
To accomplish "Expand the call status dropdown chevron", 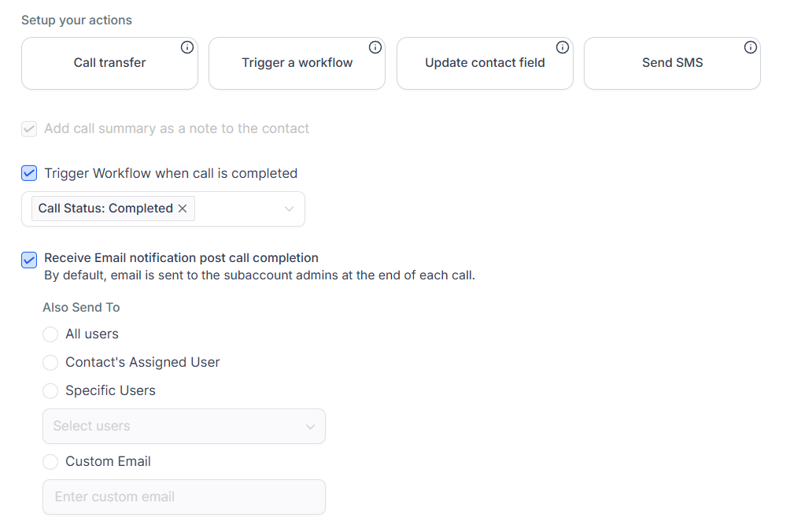I will pyautogui.click(x=289, y=209).
